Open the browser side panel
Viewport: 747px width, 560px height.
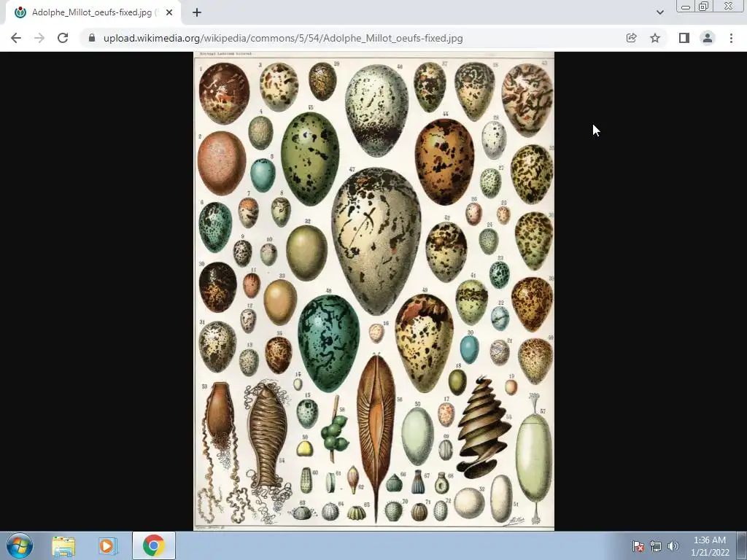(684, 38)
